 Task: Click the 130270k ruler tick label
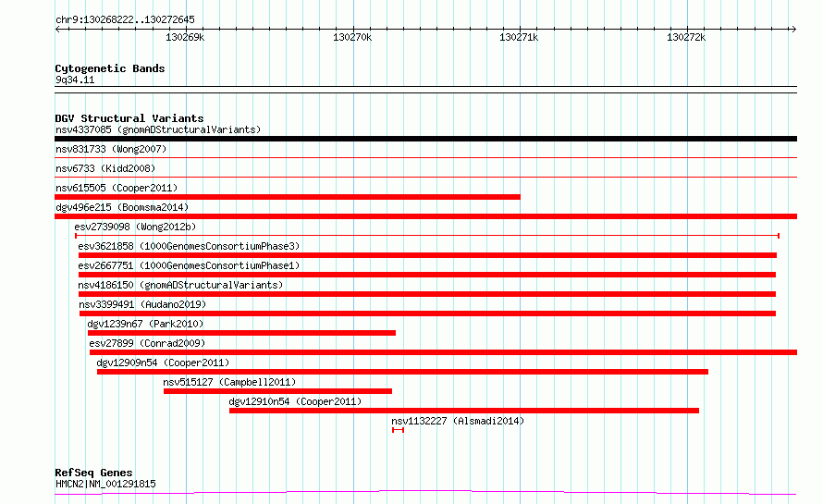point(352,37)
